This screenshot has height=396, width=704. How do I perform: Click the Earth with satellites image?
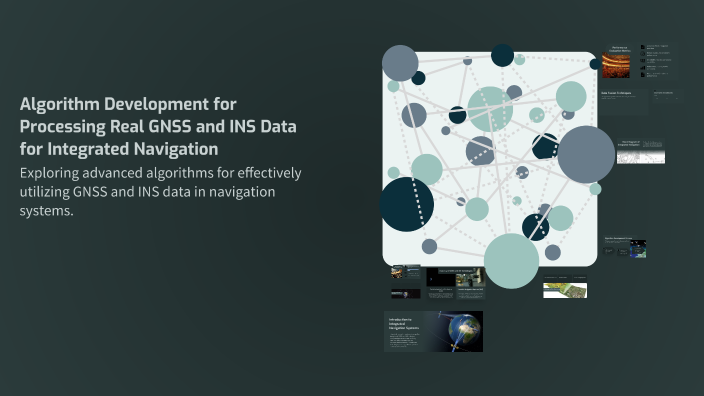pos(453,331)
